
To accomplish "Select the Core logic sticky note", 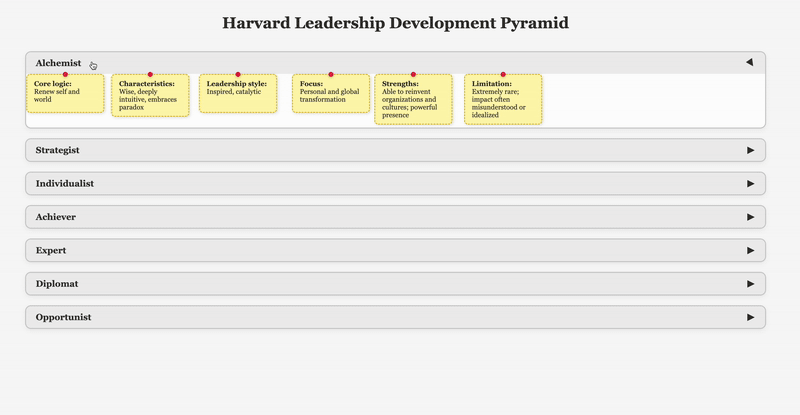I will tap(65, 94).
